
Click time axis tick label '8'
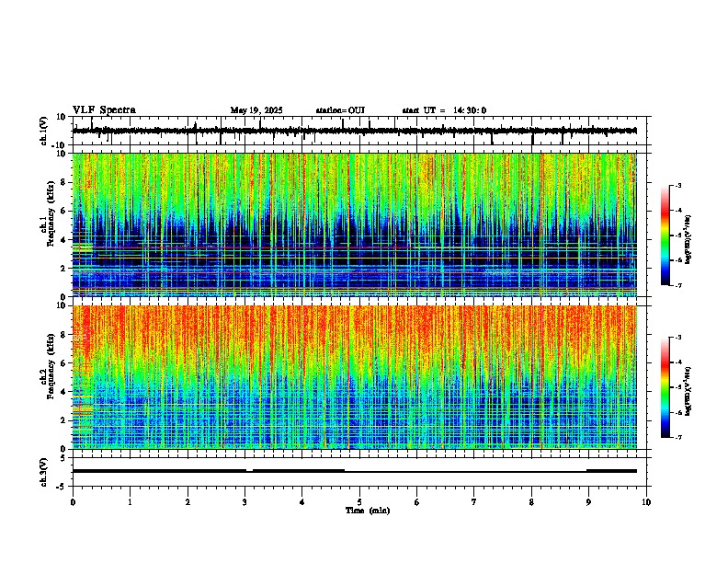(531, 502)
